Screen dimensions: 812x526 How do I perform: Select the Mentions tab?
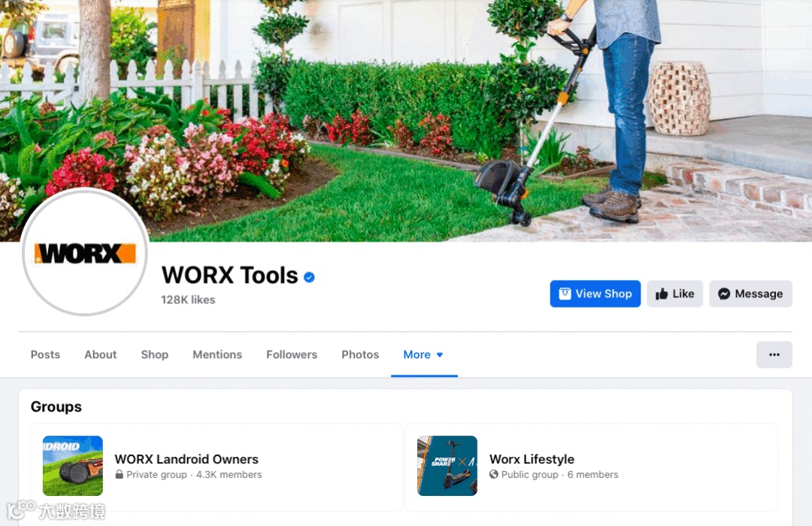coord(217,354)
